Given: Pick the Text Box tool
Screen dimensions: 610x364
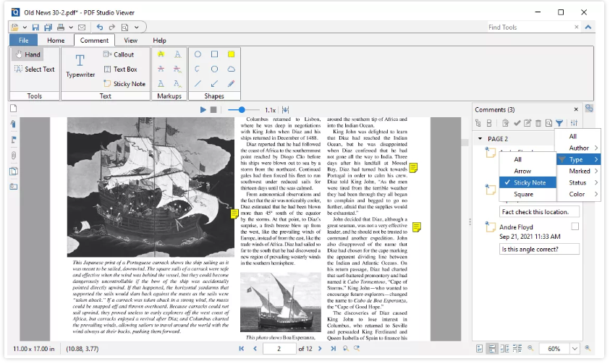Looking at the screenshot, I should pyautogui.click(x=121, y=69).
